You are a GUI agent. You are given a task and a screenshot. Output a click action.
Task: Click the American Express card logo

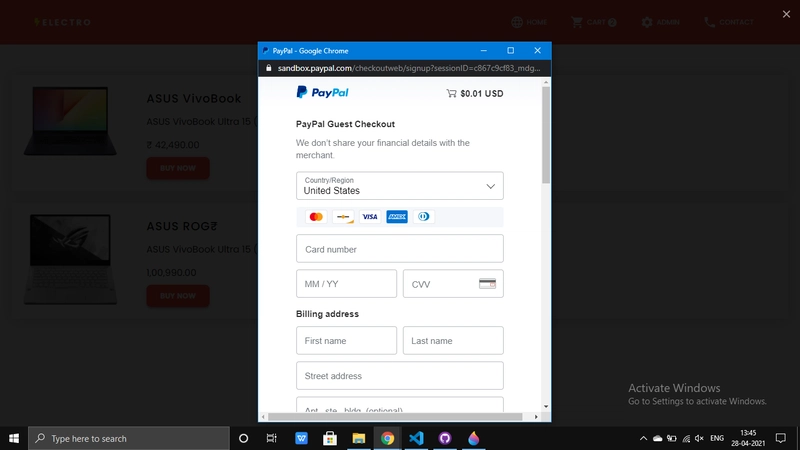coord(397,217)
